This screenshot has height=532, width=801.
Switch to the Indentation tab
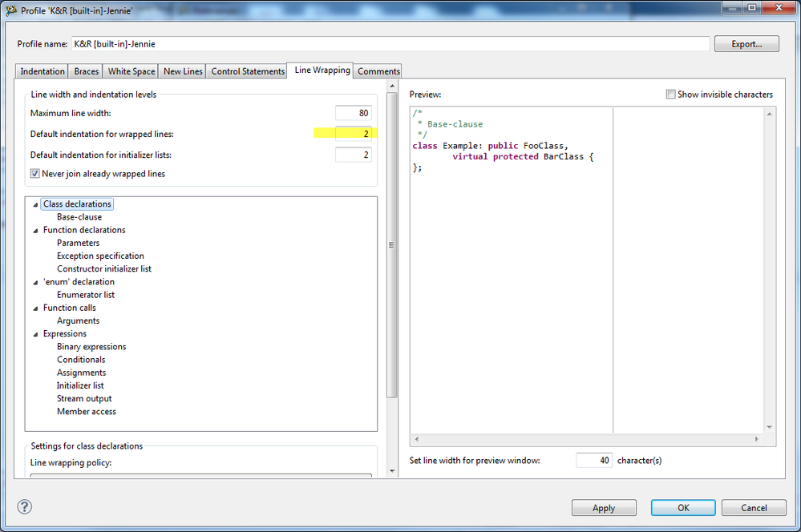[42, 71]
